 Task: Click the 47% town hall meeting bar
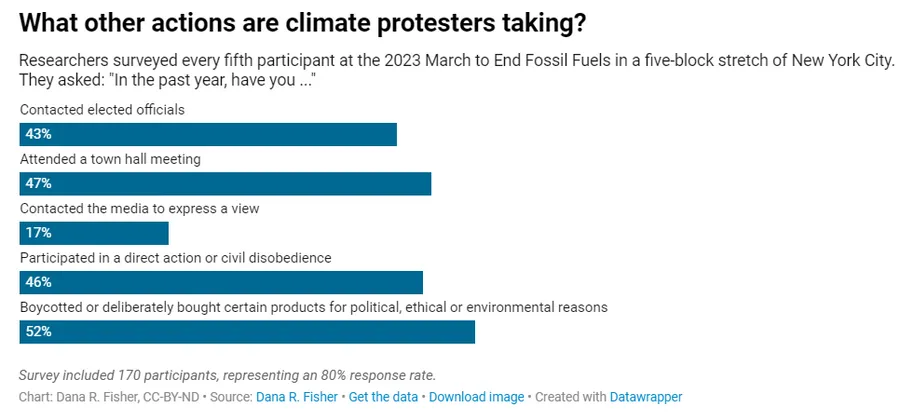(225, 183)
